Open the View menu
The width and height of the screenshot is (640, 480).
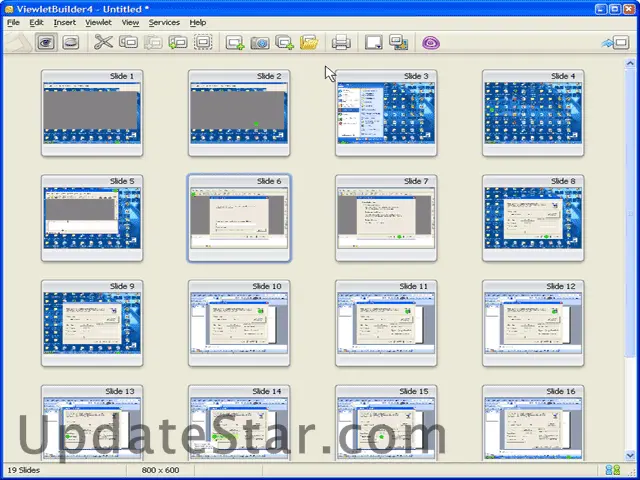pos(130,22)
